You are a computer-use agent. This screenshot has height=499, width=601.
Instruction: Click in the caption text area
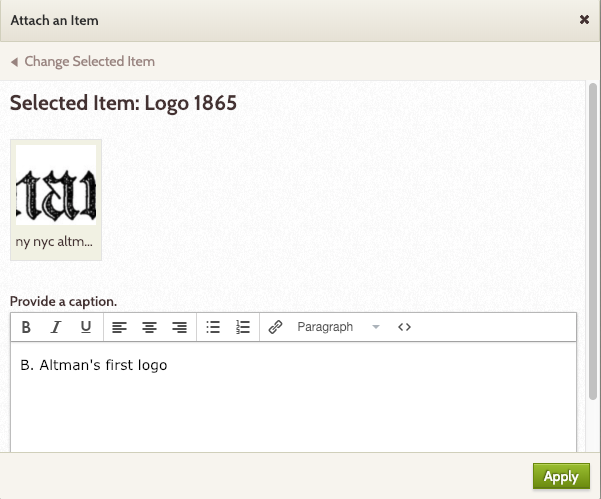coord(294,397)
